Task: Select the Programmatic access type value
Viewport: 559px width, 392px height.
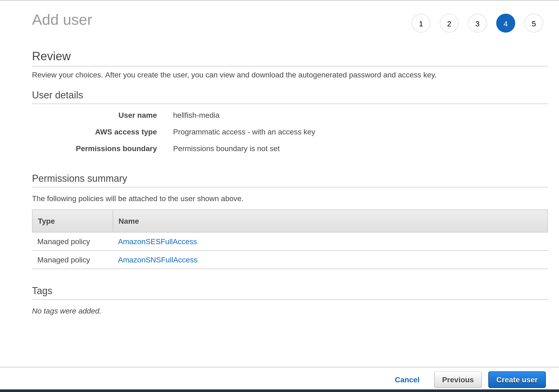Action: click(x=244, y=132)
